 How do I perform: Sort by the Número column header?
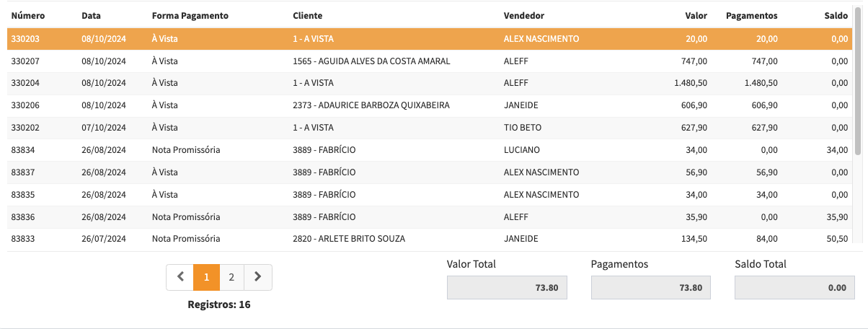pyautogui.click(x=27, y=15)
